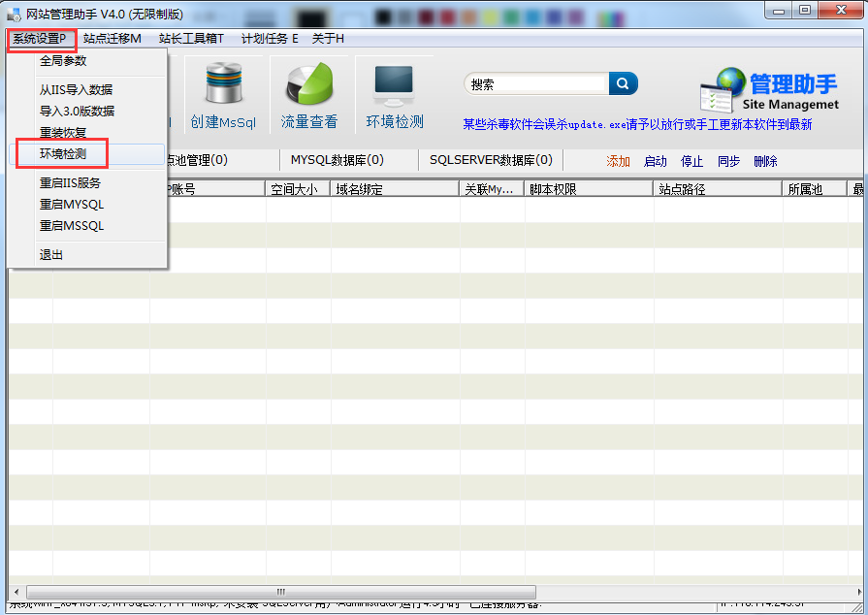Click the 环境检测 monitor toolbar icon
The image size is (868, 615).
pos(394,95)
